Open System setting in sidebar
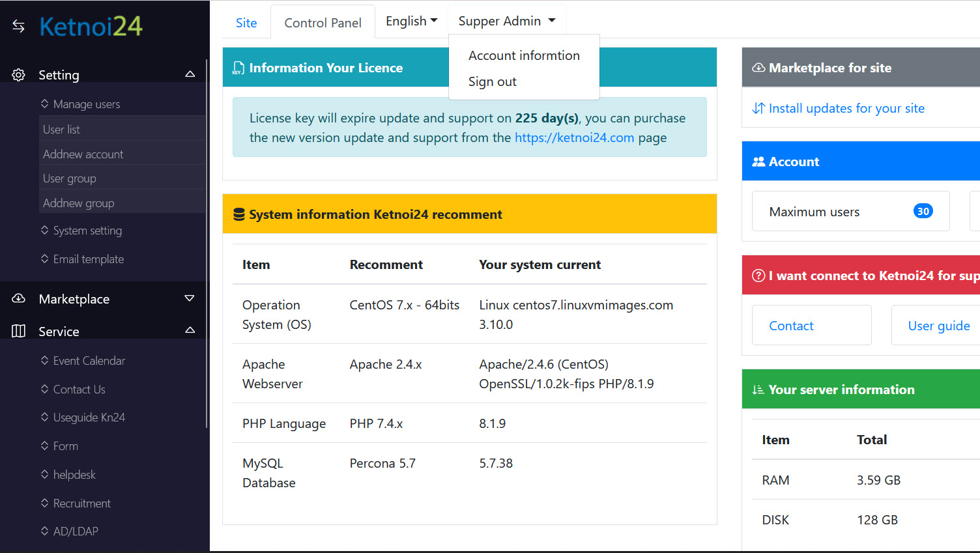The width and height of the screenshot is (980, 553). (87, 230)
